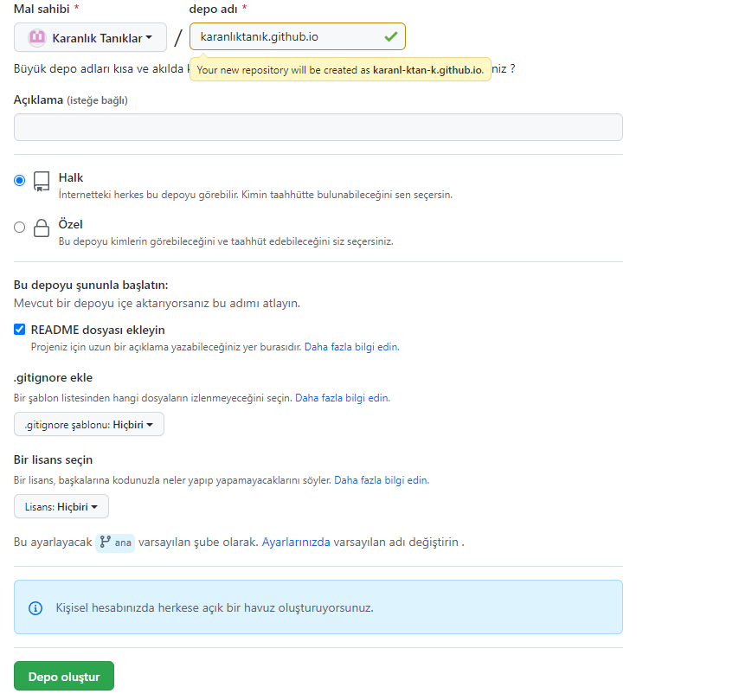
Task: Open .gitignore Daha fazla bilgi edin link
Action: pyautogui.click(x=343, y=398)
